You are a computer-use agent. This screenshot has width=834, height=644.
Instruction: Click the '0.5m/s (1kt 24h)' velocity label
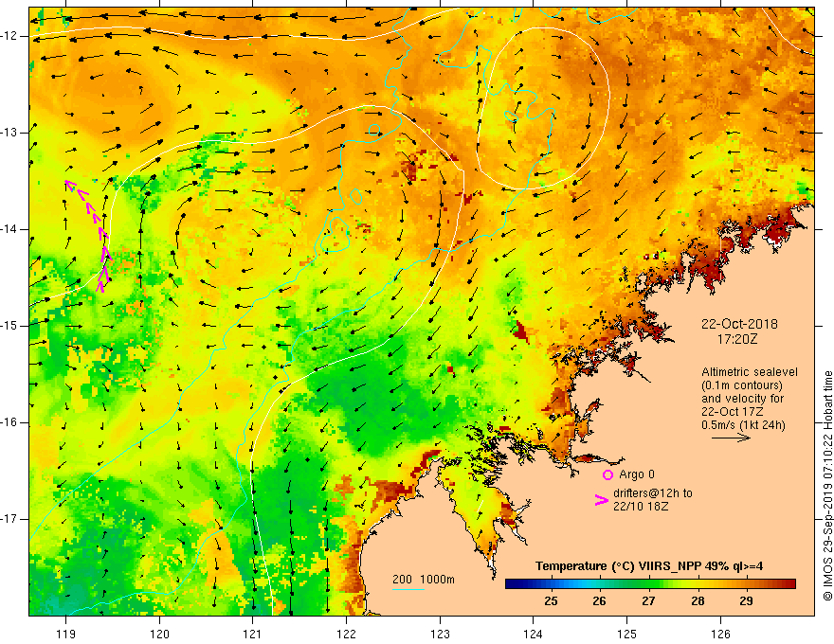[743, 425]
